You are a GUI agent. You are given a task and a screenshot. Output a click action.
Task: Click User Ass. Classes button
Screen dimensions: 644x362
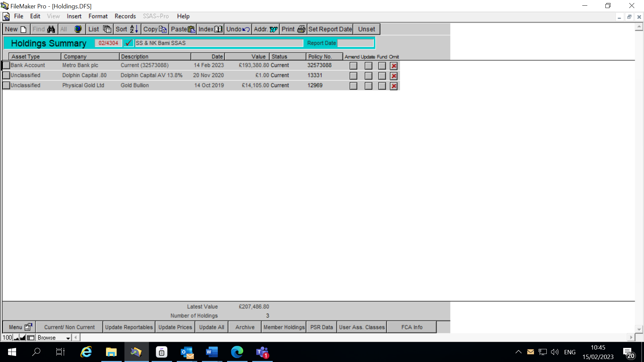point(362,327)
